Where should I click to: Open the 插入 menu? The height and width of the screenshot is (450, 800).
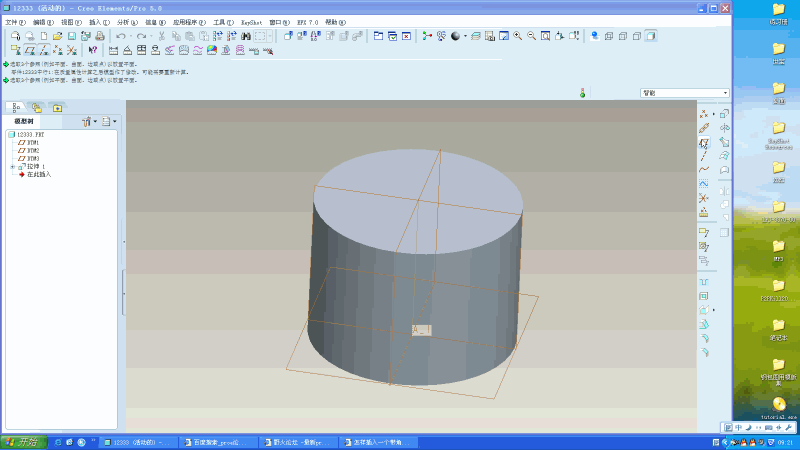99,22
